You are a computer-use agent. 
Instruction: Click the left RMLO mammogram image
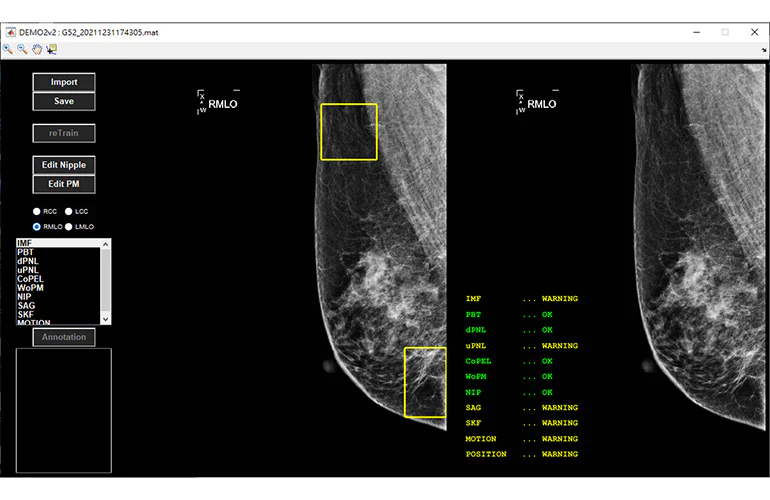pyautogui.click(x=380, y=247)
